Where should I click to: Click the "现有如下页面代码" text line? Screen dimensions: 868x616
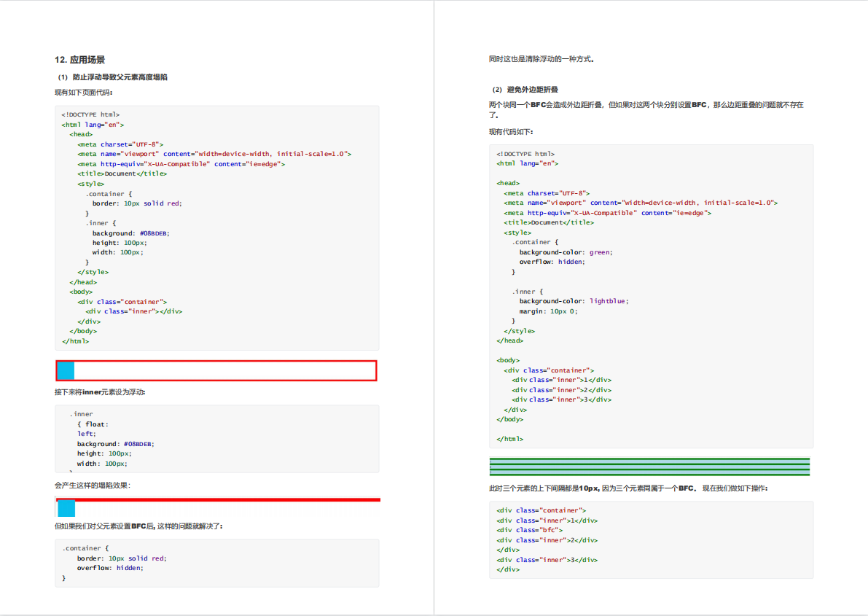coord(84,93)
